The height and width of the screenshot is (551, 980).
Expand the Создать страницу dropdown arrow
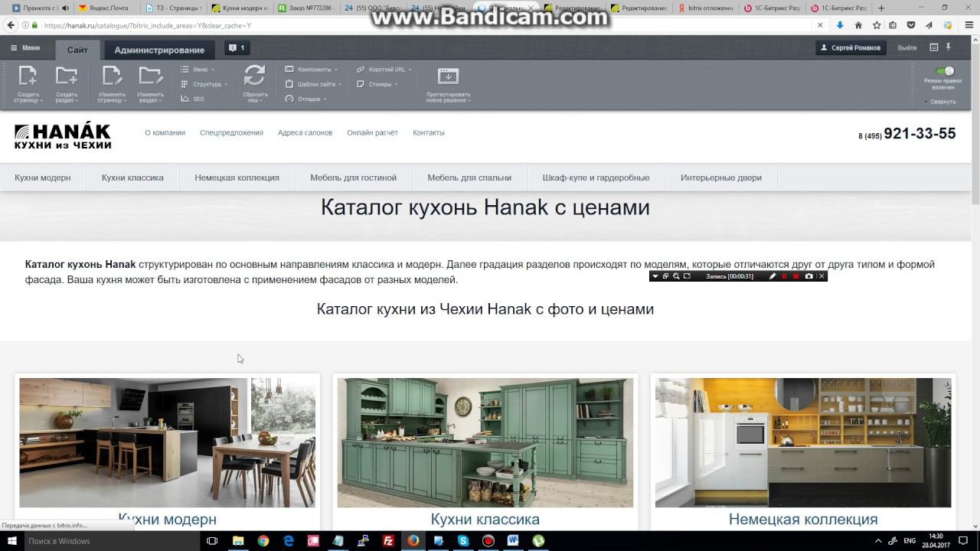click(41, 100)
